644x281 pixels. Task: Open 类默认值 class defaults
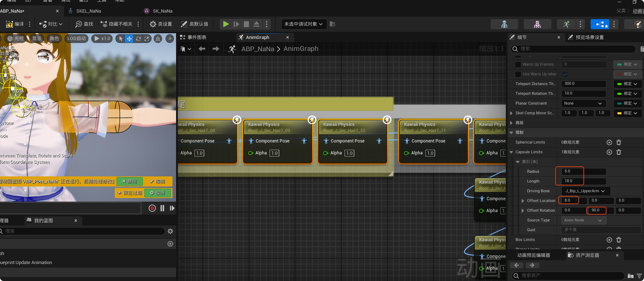[194, 24]
